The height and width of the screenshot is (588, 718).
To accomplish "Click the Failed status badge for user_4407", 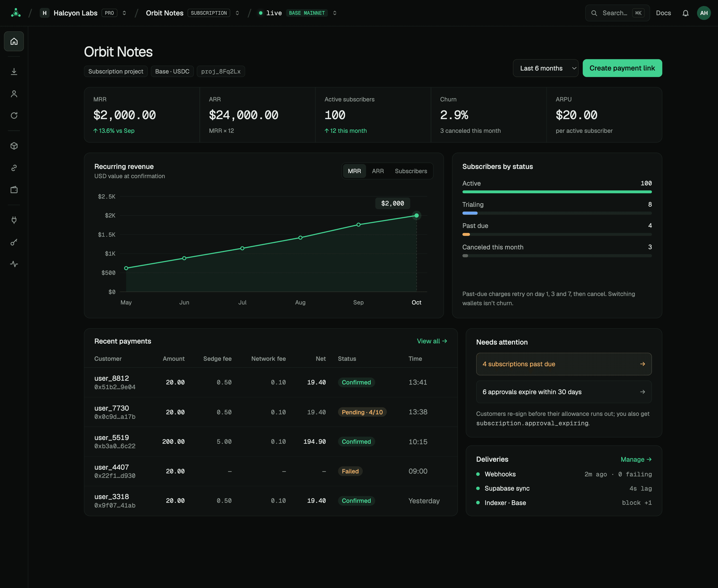I will [x=350, y=471].
